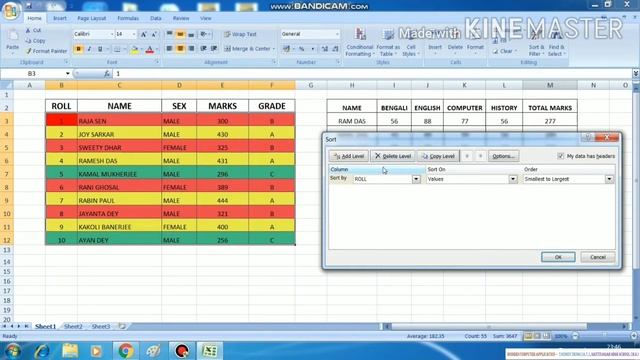640x360 pixels.
Task: Open the Name Box dropdown arrow
Action: coord(68,73)
